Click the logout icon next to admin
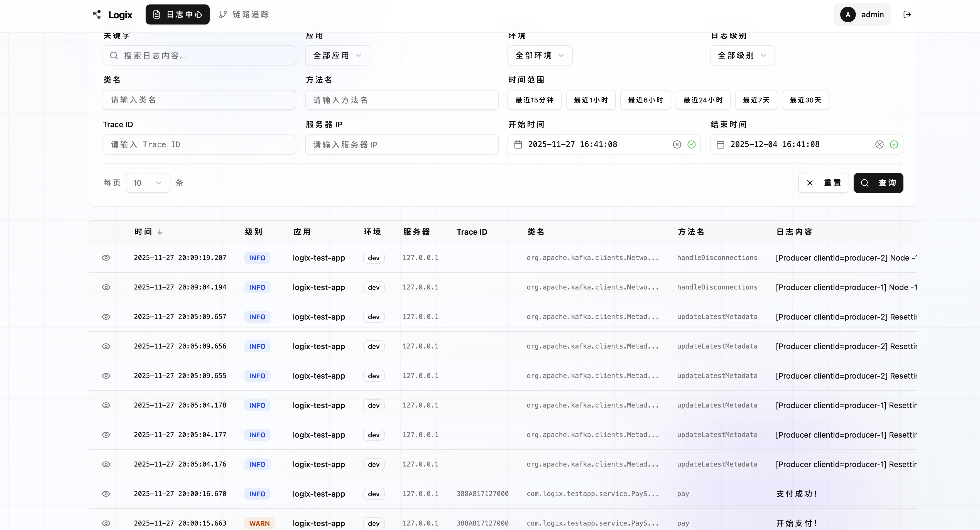 pyautogui.click(x=907, y=14)
